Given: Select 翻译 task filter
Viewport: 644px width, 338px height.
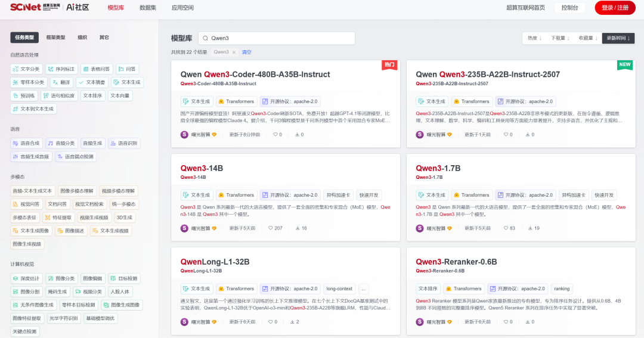Looking at the screenshot, I should [x=61, y=82].
